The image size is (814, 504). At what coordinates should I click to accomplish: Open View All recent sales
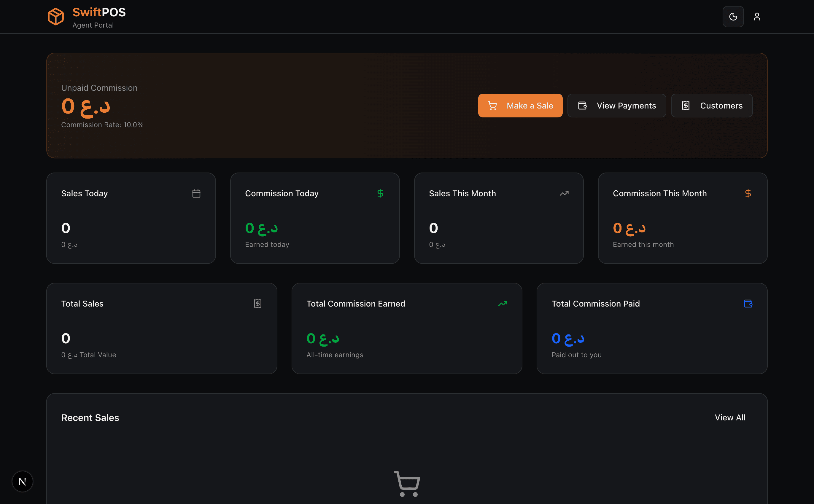tap(730, 418)
